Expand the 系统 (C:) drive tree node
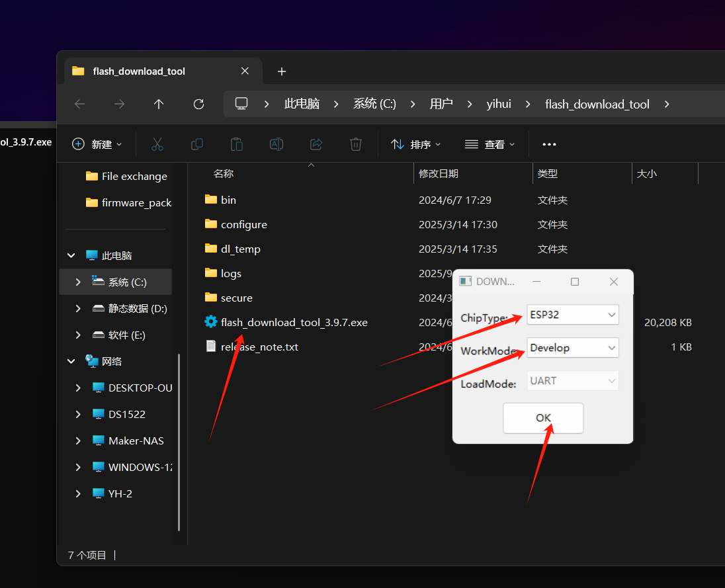This screenshot has height=588, width=725. [78, 282]
